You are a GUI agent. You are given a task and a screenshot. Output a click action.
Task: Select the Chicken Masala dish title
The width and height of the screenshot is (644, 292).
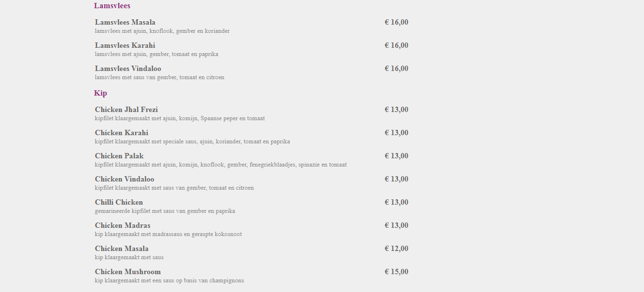(x=122, y=249)
